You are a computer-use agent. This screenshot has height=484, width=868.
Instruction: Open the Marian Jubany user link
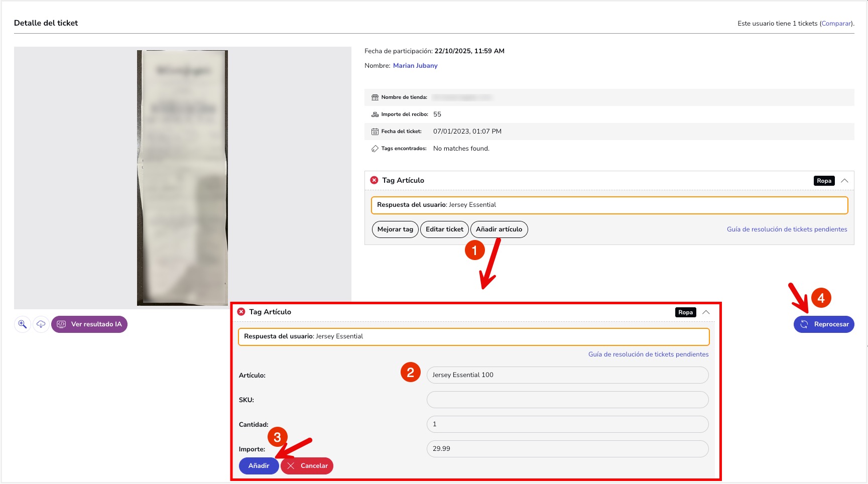coord(415,66)
